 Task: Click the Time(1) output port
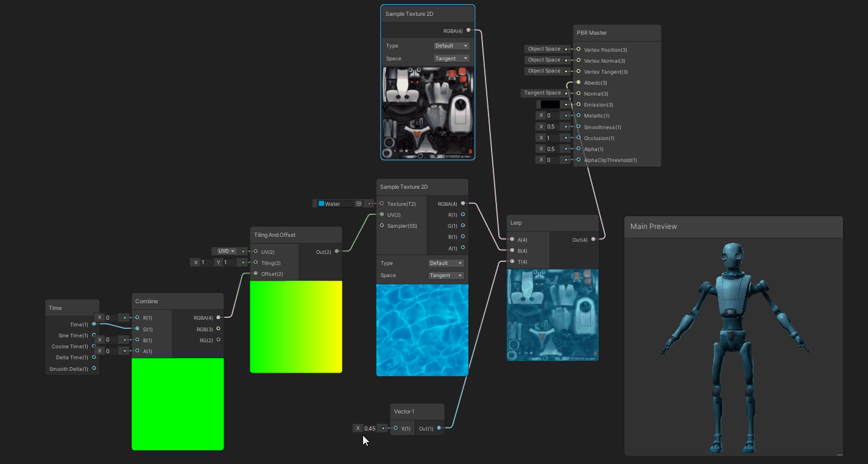point(94,324)
